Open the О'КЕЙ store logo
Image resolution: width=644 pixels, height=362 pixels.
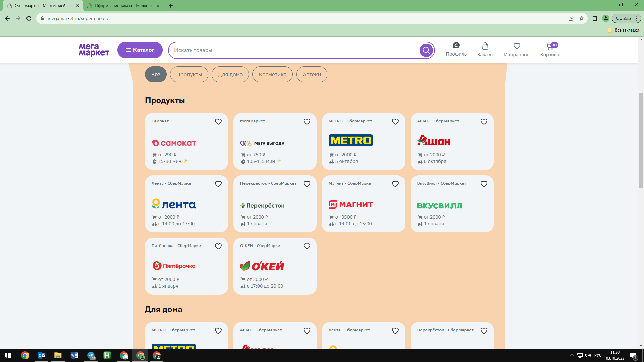pos(262,266)
